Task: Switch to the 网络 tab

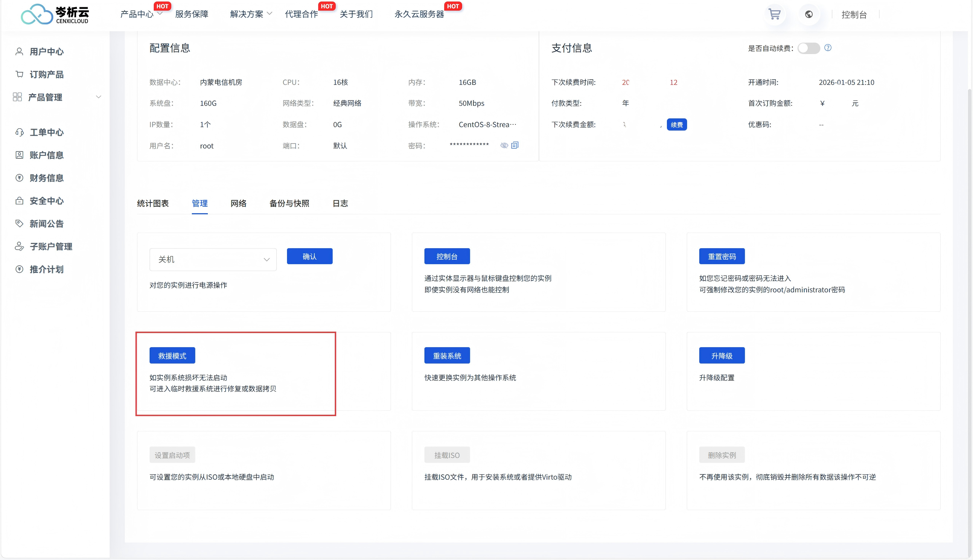Action: click(x=238, y=203)
